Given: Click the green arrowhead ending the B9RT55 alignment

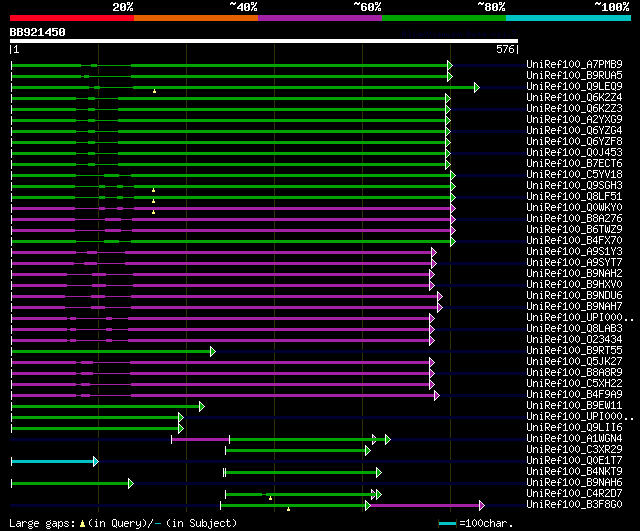Looking at the screenshot, I should (213, 351).
